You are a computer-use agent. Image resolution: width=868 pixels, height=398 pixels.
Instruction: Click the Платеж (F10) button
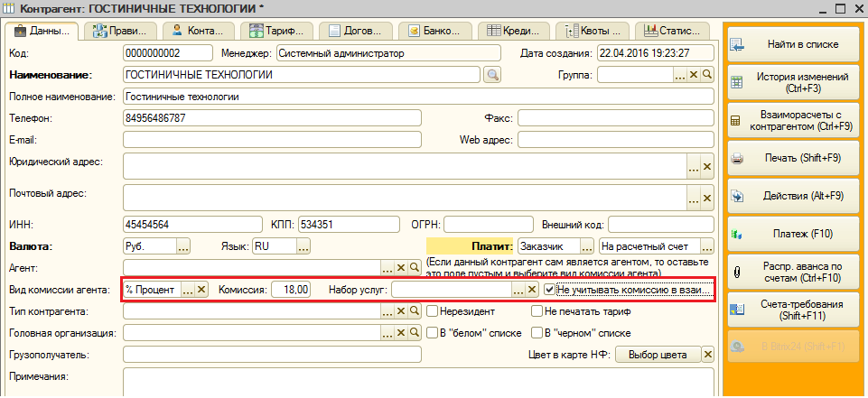[794, 235]
